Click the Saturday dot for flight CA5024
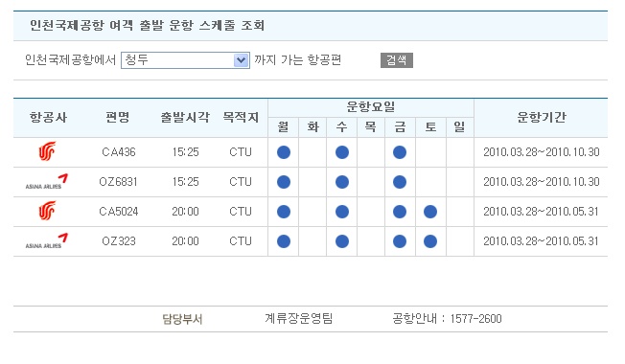The image size is (625, 364). [430, 212]
